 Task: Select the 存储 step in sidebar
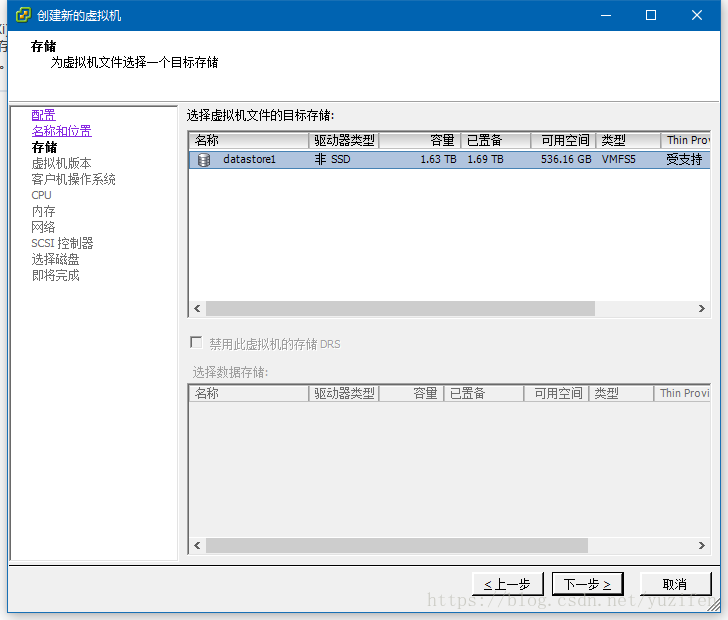44,147
